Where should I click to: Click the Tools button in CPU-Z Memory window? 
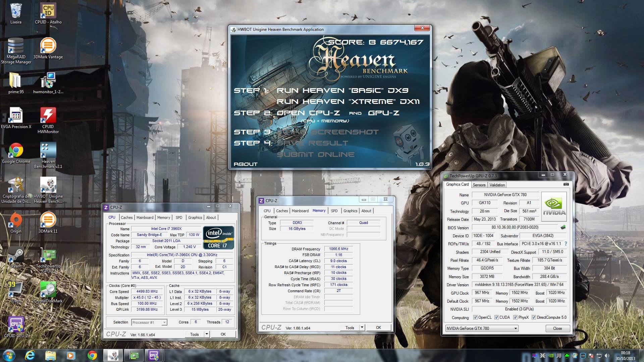pos(350,327)
